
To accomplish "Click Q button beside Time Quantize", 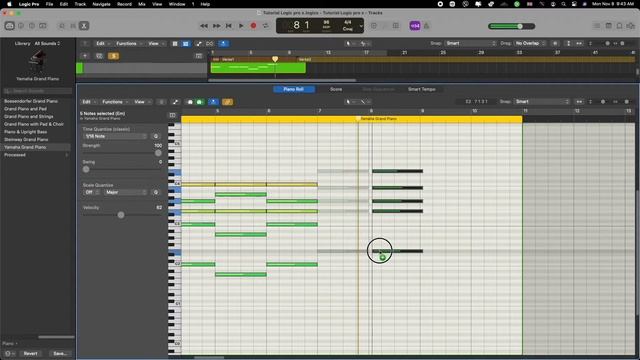I will (156, 136).
